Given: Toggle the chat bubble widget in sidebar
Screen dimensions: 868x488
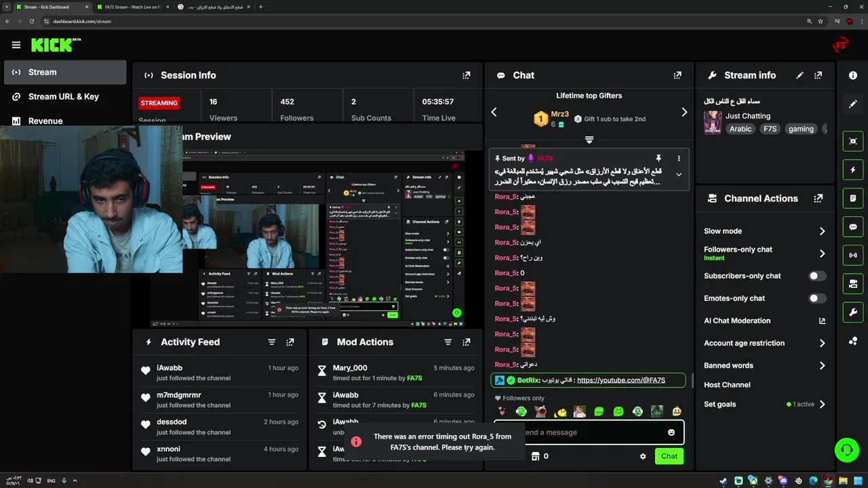Looking at the screenshot, I should (x=853, y=226).
